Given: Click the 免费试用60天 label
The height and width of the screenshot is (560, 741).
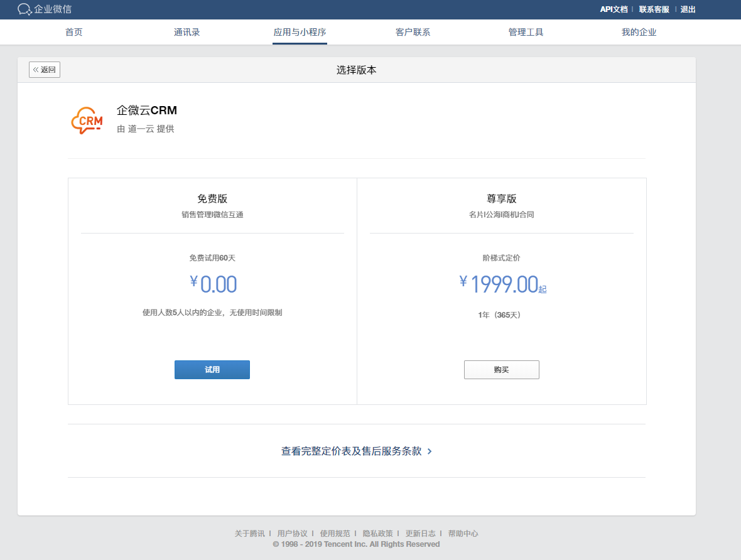Looking at the screenshot, I should [x=212, y=258].
